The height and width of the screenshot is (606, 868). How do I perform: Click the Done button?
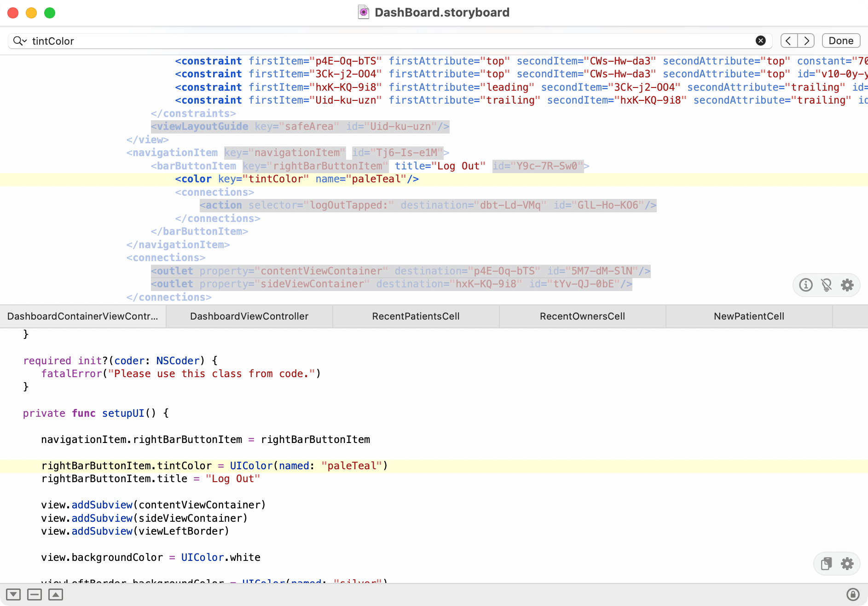coord(840,41)
